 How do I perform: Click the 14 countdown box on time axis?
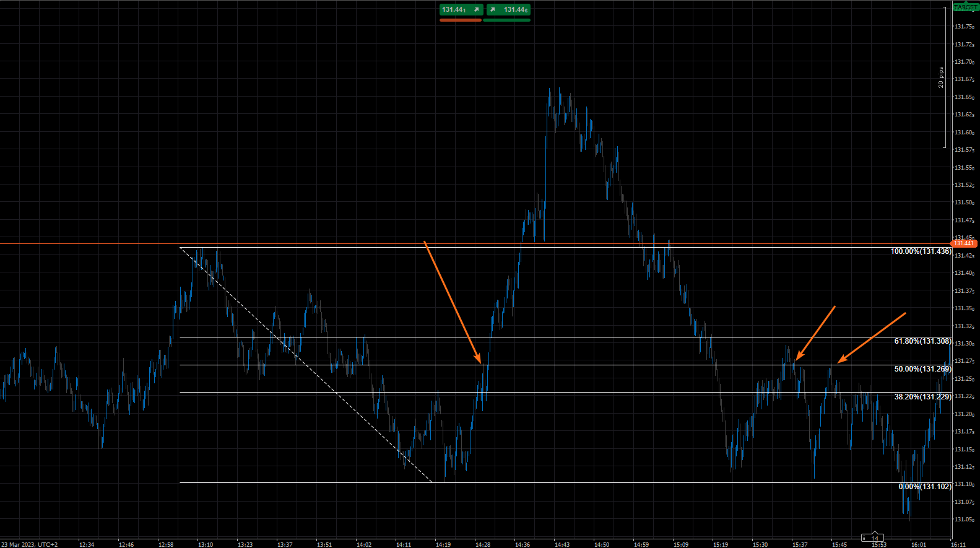tap(875, 538)
